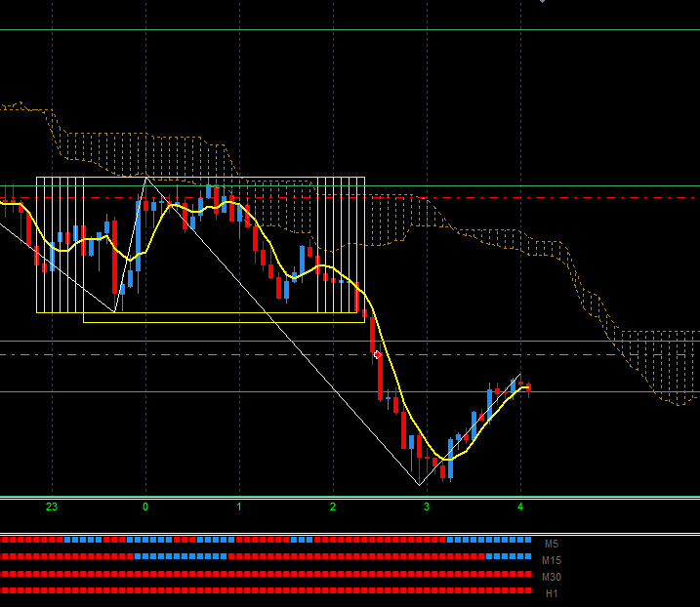Click the rightmost blue block in M15 row
The image size is (700, 607).
(528, 556)
